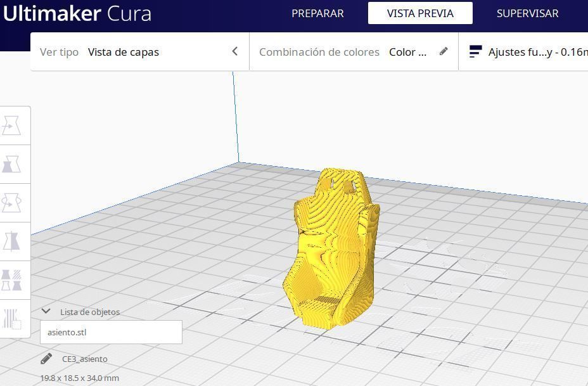
Task: Select the Move tool icon
Action: 11,125
